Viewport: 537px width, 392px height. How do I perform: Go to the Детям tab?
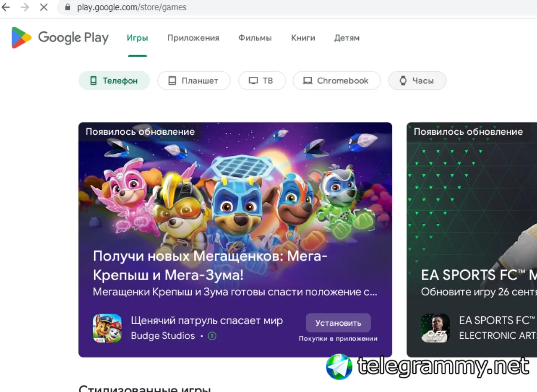tap(347, 38)
